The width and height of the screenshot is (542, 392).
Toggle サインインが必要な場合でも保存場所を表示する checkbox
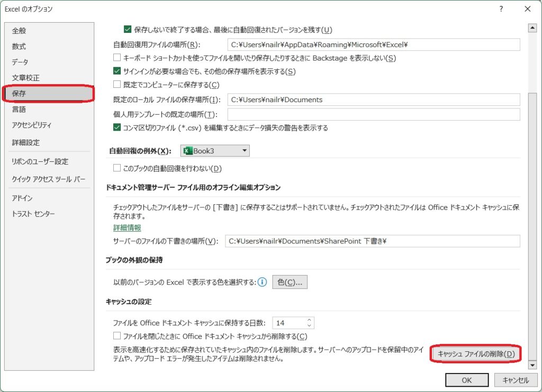pos(117,71)
